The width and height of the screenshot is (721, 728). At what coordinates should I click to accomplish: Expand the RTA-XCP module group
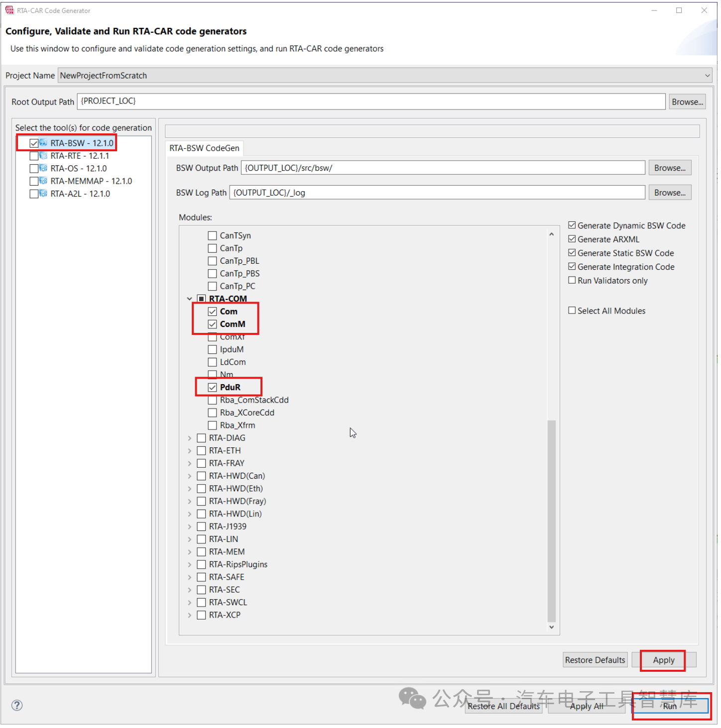pos(190,616)
